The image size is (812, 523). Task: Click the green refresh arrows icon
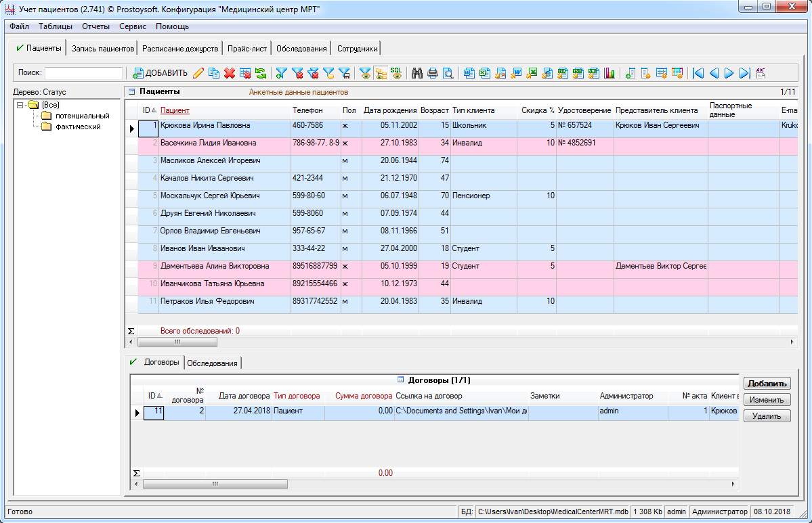click(261, 73)
